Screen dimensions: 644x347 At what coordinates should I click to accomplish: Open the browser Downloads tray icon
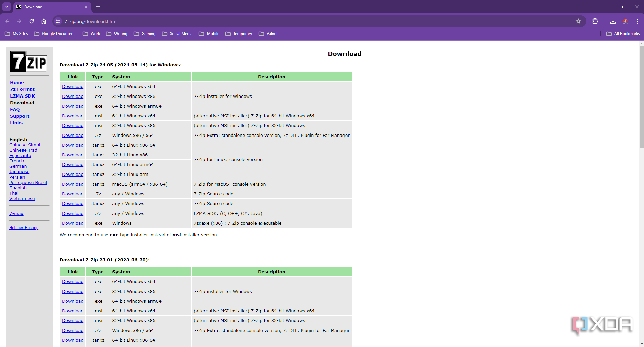click(613, 21)
